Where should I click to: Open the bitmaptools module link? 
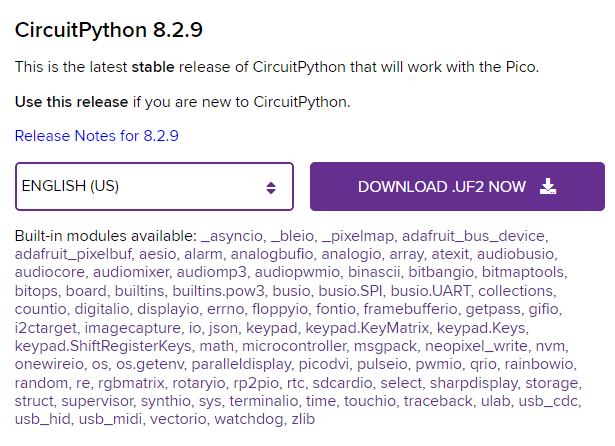tap(523, 272)
